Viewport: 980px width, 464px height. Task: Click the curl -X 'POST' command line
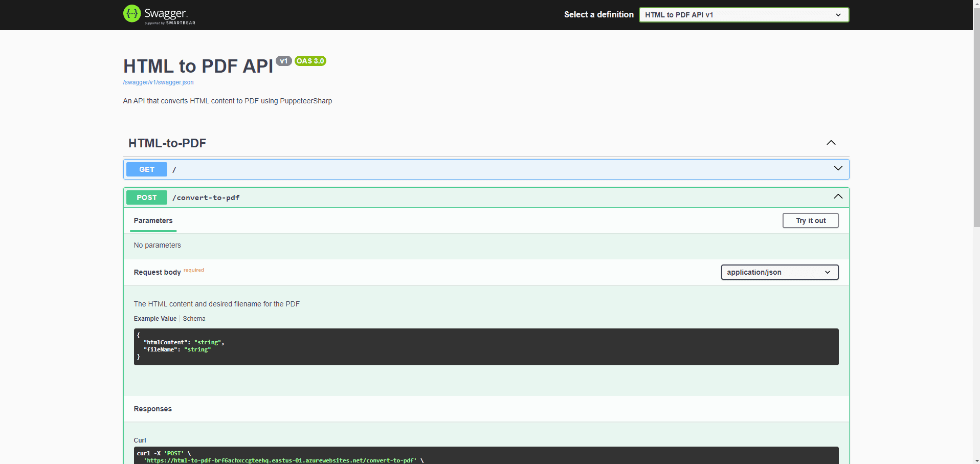164,453
